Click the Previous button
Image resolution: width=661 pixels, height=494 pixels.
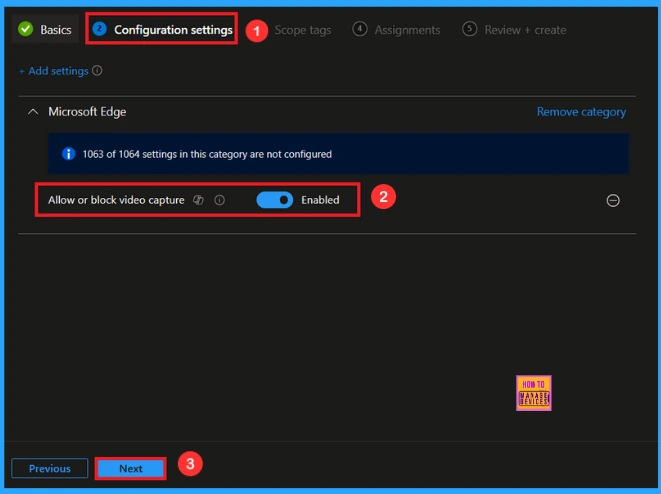click(50, 468)
